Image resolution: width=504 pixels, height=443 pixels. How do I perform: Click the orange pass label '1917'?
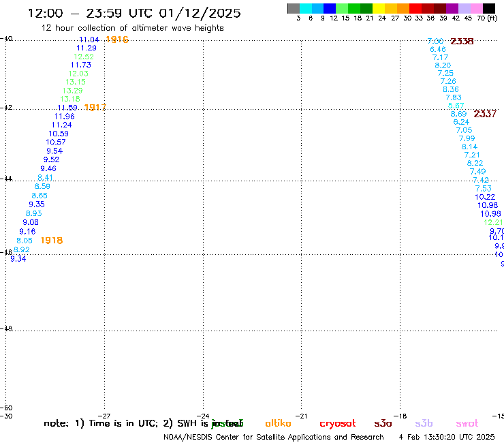[x=95, y=108]
